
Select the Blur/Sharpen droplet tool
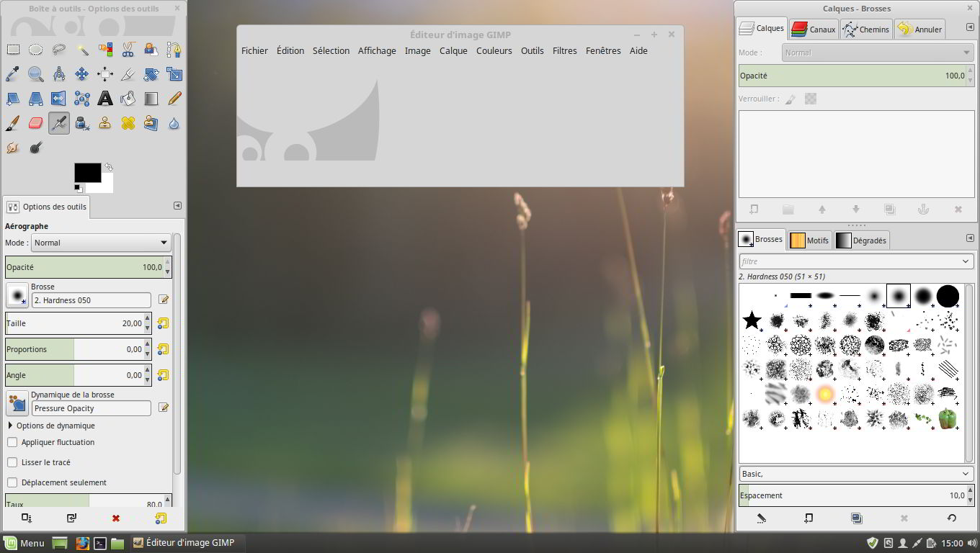pos(174,123)
